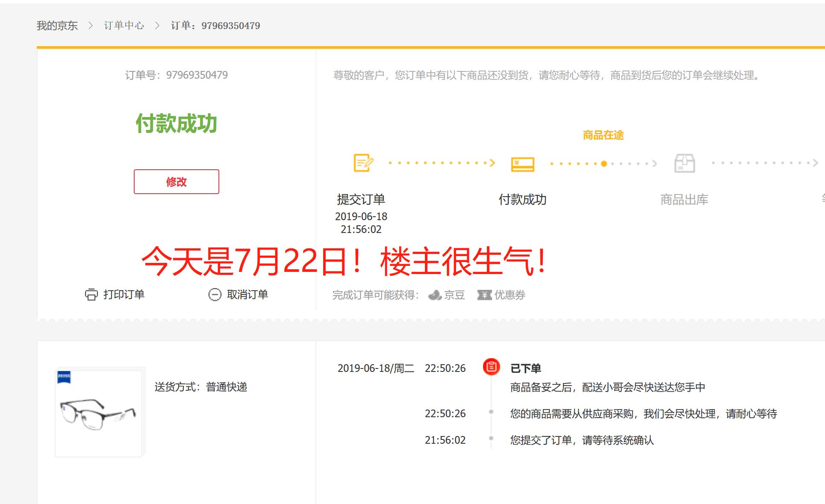
Task: Click the 取消订单 link
Action: [247, 295]
